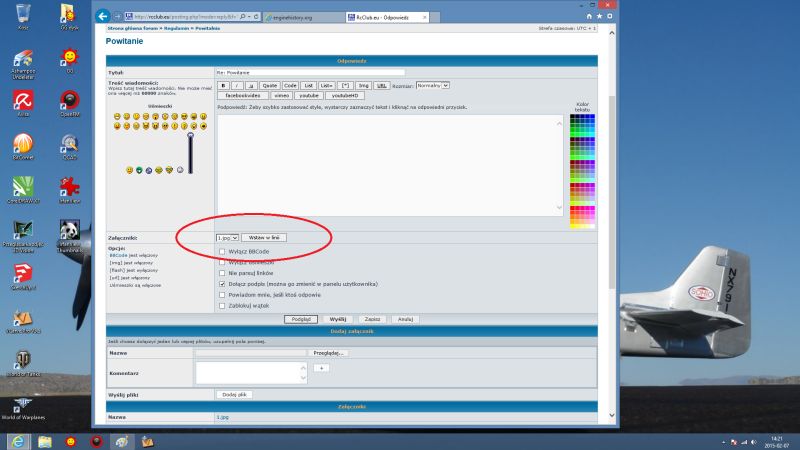Image resolution: width=800 pixels, height=450 pixels.
Task: Click the Wyślij submit button
Action: (x=338, y=319)
